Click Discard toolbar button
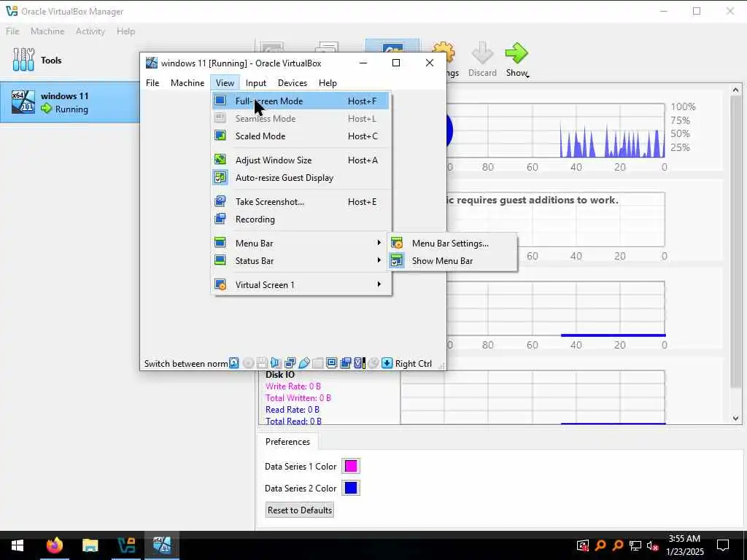Viewport: 747px width, 560px height. [x=482, y=59]
